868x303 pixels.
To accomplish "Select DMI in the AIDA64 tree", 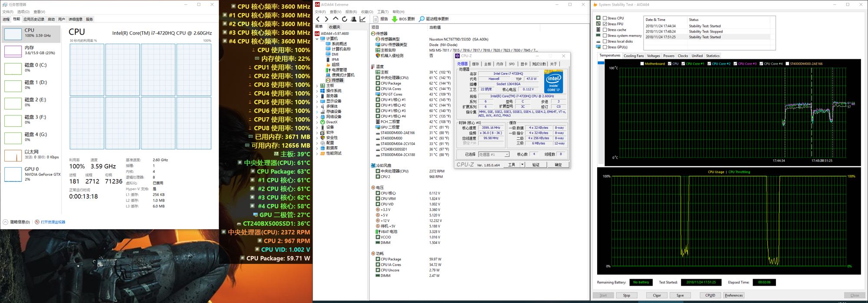I will tap(332, 54).
